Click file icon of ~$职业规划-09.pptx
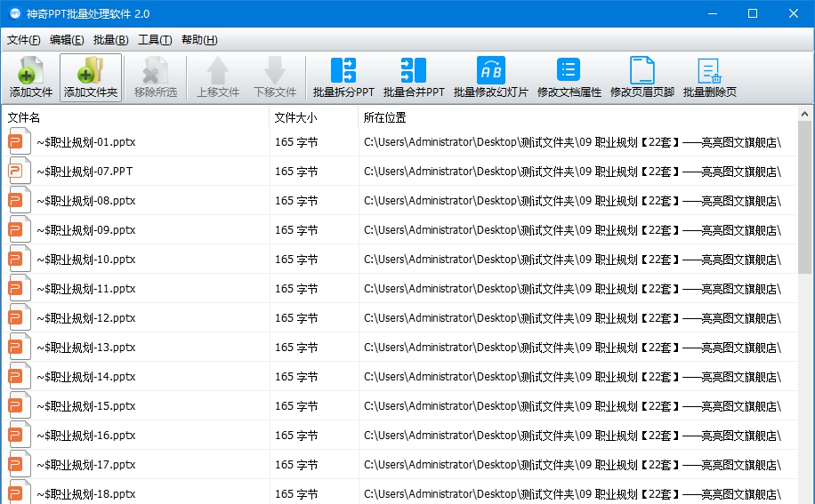This screenshot has height=504, width=815. tap(19, 229)
